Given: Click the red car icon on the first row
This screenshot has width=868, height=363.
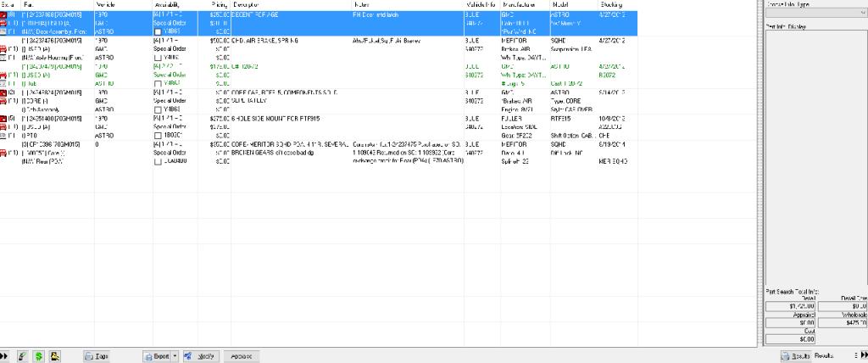Looking at the screenshot, I should (x=4, y=15).
